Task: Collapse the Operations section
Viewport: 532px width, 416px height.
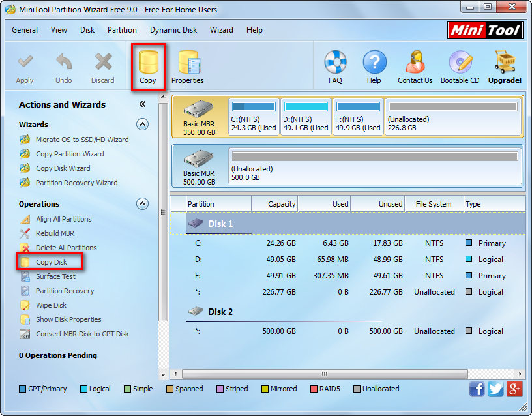Action: click(x=143, y=204)
